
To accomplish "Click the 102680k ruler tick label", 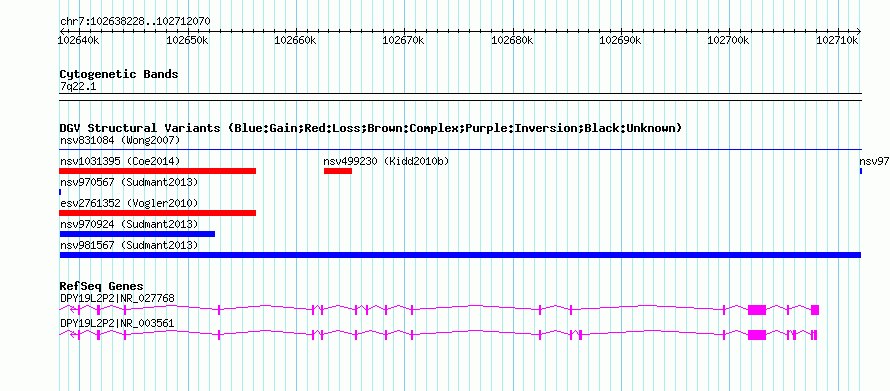I will coord(512,41).
